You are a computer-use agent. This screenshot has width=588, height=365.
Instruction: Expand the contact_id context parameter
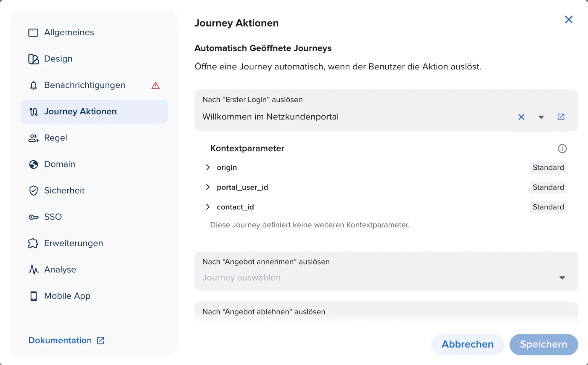point(208,207)
